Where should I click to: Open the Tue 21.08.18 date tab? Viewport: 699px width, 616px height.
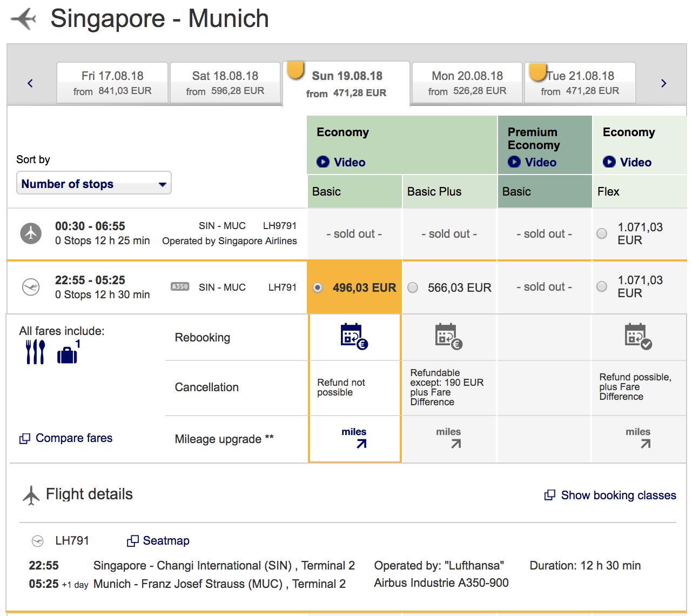click(x=580, y=83)
